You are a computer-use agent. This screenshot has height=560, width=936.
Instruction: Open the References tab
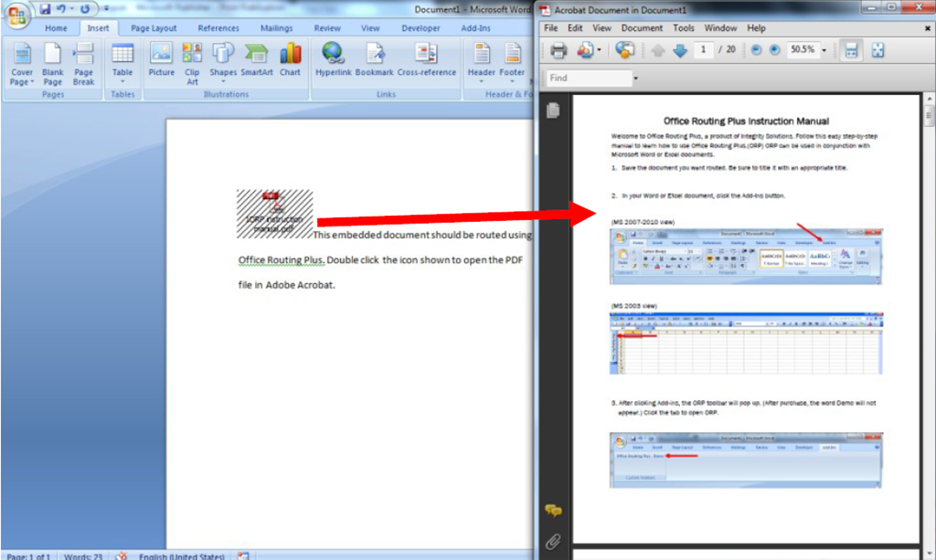click(218, 28)
